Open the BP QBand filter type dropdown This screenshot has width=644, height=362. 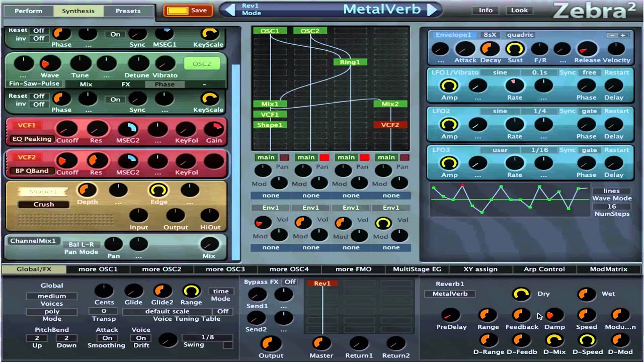(31, 170)
